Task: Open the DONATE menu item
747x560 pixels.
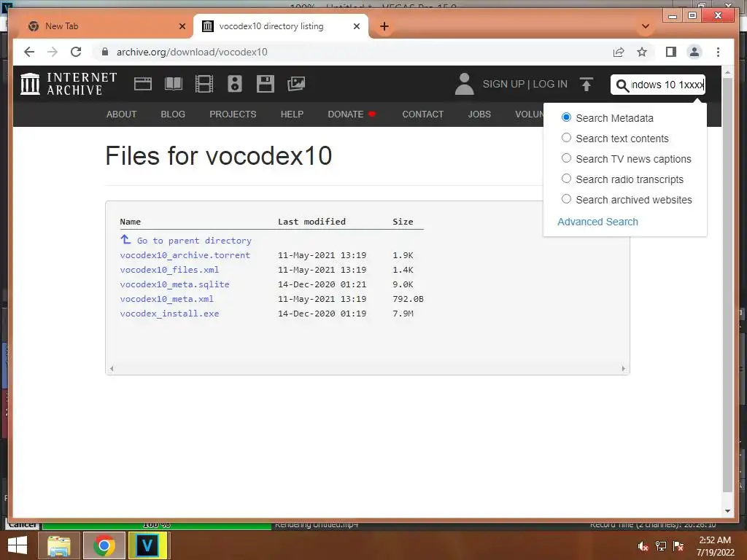Action: [x=351, y=114]
